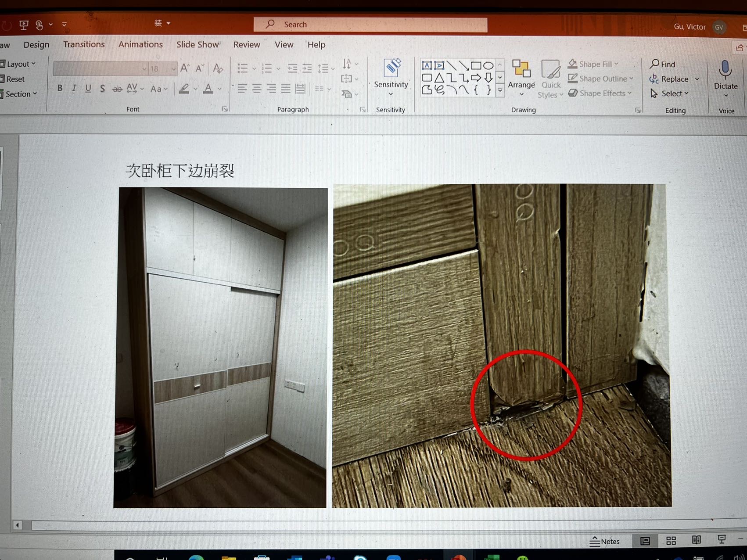Select the bulleted list icon
The height and width of the screenshot is (560, 747).
point(243,68)
